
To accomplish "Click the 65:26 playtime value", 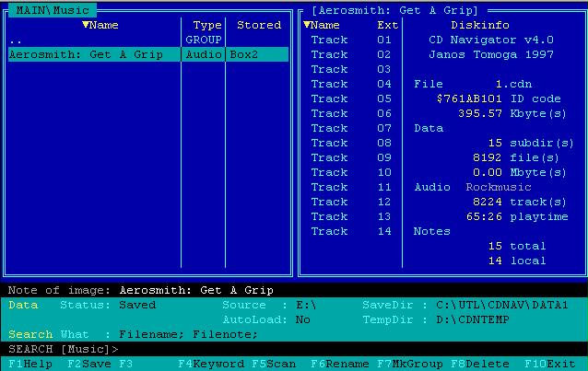I will point(484,216).
